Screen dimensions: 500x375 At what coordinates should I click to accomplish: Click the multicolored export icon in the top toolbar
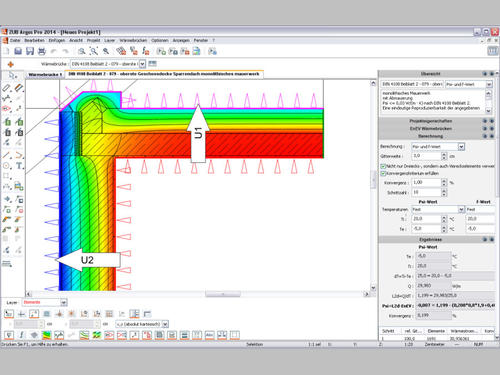click(197, 51)
